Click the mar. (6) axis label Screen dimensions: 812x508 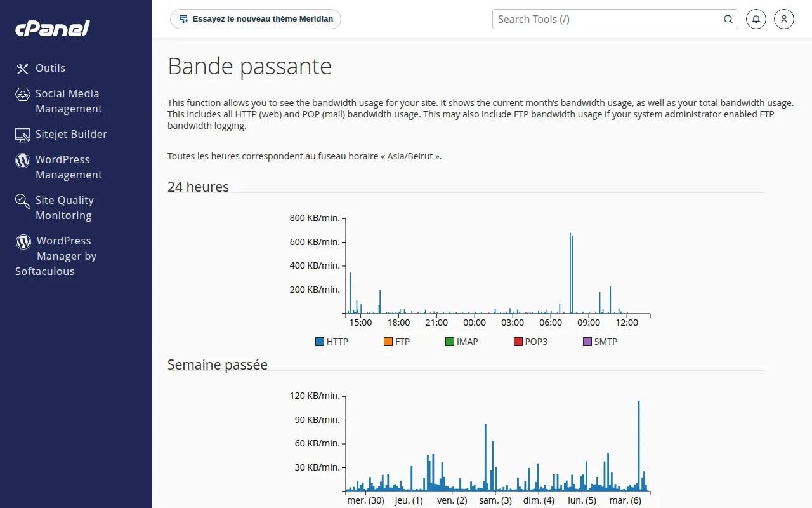pos(625,500)
